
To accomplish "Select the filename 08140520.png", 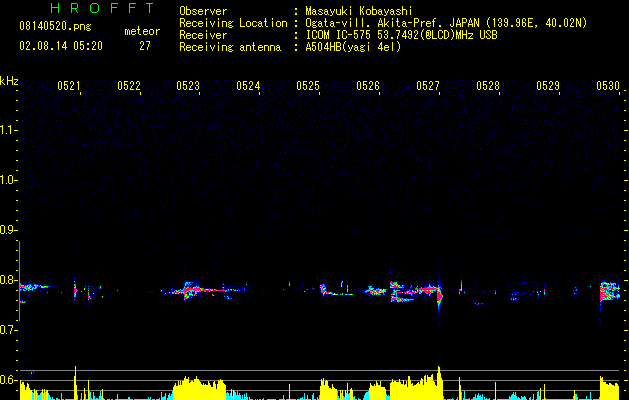I will tap(55, 26).
